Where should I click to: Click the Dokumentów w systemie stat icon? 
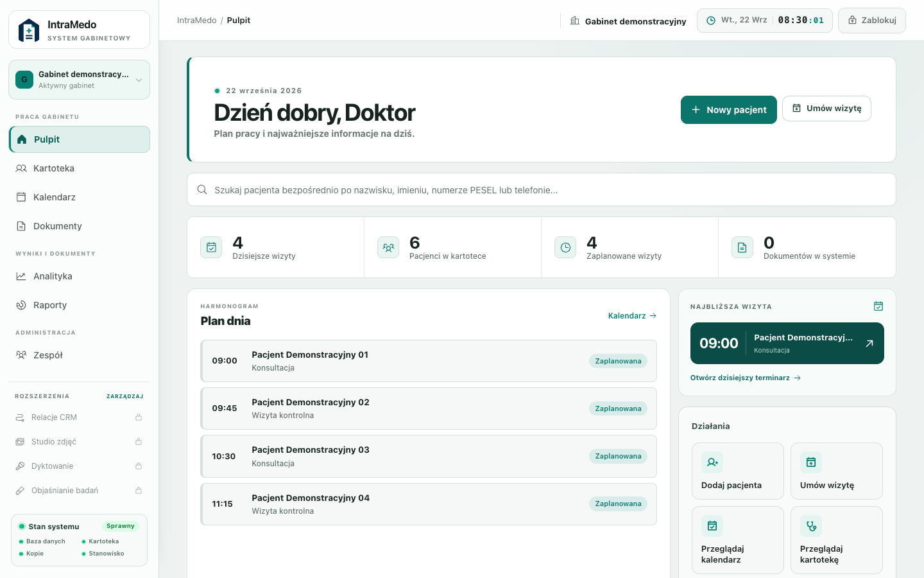[742, 247]
